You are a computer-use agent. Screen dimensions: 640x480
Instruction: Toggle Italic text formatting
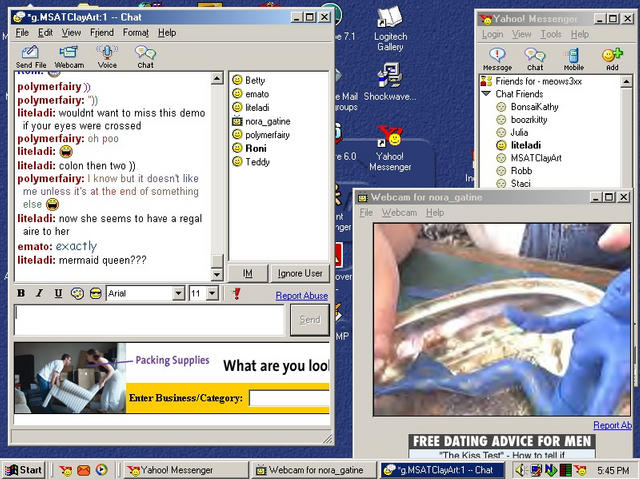tap(40, 293)
